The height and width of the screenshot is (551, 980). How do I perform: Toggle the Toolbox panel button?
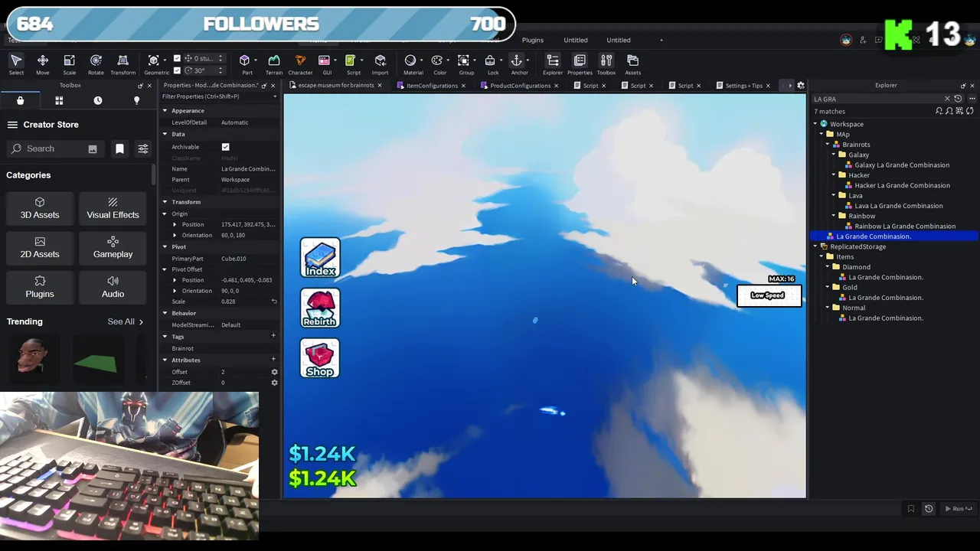[x=606, y=64]
